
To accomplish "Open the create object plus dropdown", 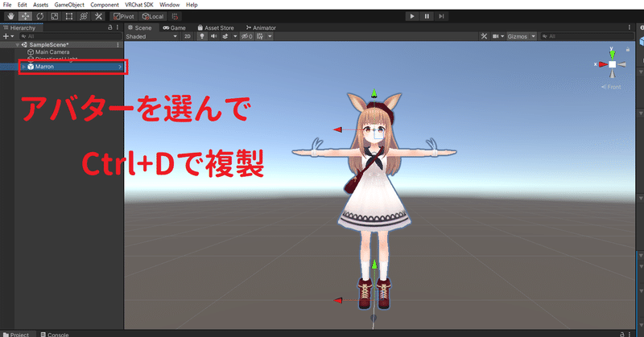I will coord(8,36).
